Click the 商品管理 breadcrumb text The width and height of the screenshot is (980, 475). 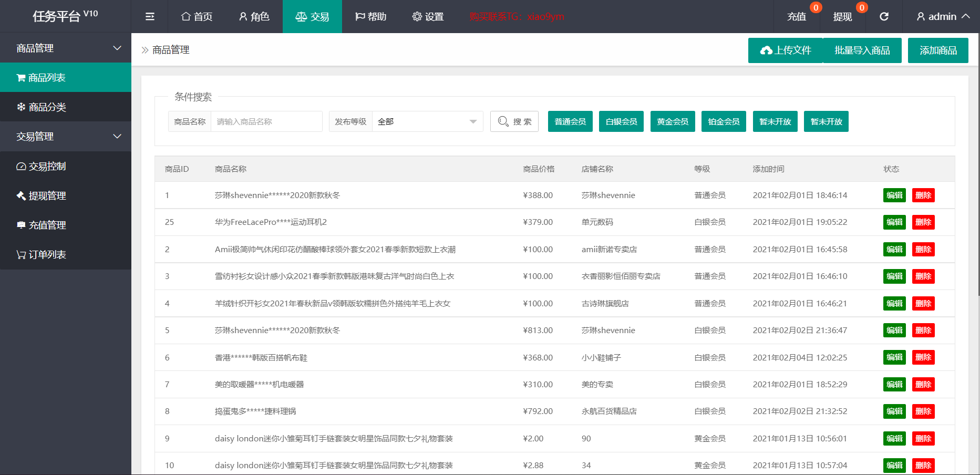171,50
